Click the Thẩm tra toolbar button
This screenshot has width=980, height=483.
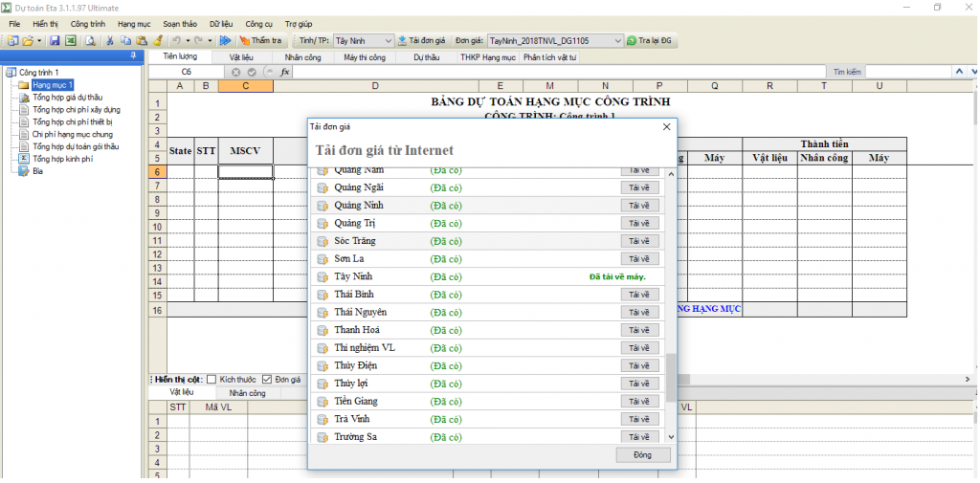[260, 41]
